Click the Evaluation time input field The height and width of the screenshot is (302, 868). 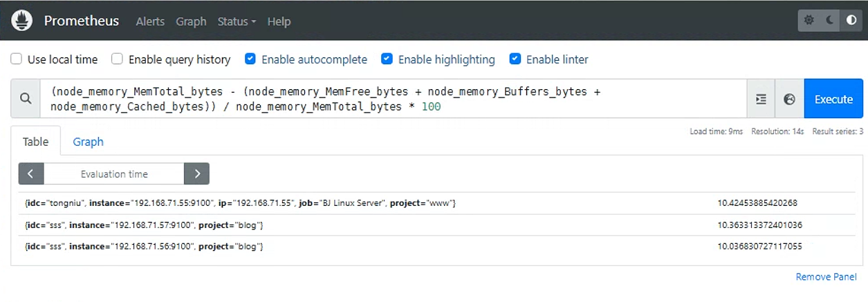click(114, 174)
